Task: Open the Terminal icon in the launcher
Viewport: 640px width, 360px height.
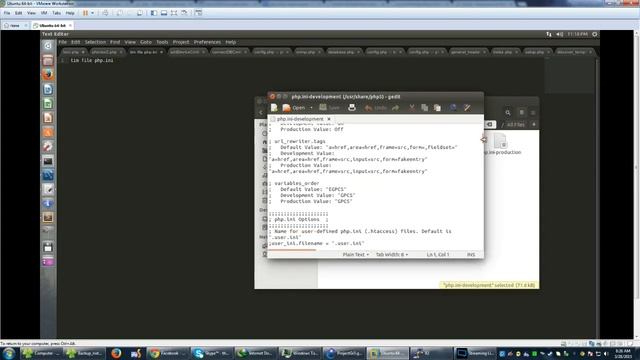Action: pyautogui.click(x=48, y=160)
